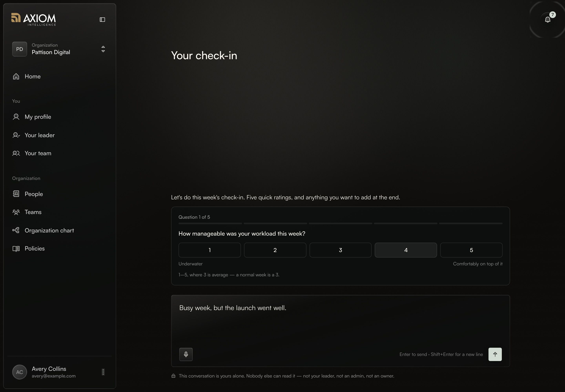Rate workload as 4

[x=406, y=250]
